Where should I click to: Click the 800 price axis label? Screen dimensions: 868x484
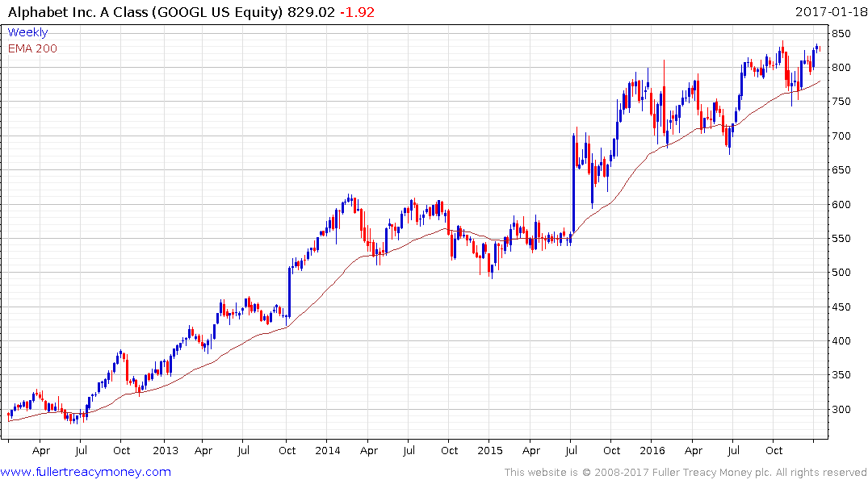841,68
